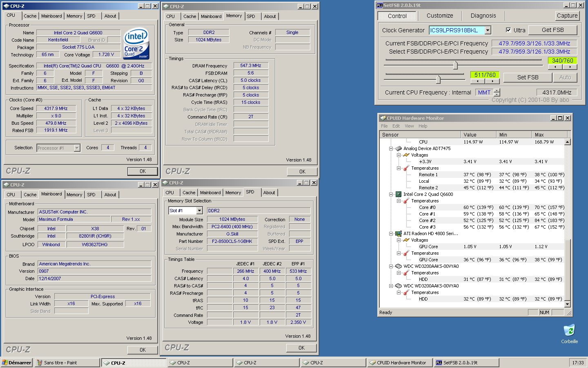The height and width of the screenshot is (368, 588).
Task: Switch to the Diagnosis tab in SetFSB
Action: coord(483,16)
